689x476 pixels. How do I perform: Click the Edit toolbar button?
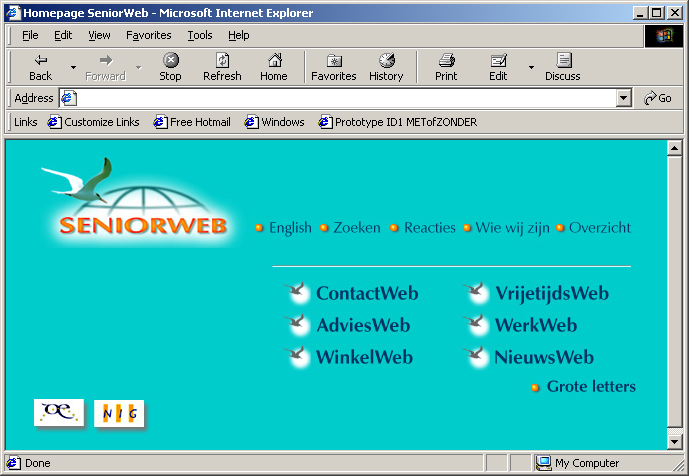point(498,67)
